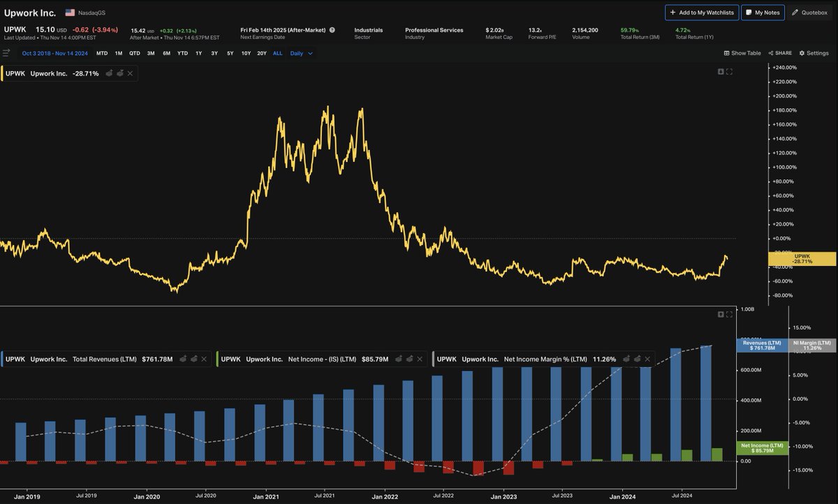Select the ALL time range
Viewport: 838px width, 504px height.
pos(278,53)
